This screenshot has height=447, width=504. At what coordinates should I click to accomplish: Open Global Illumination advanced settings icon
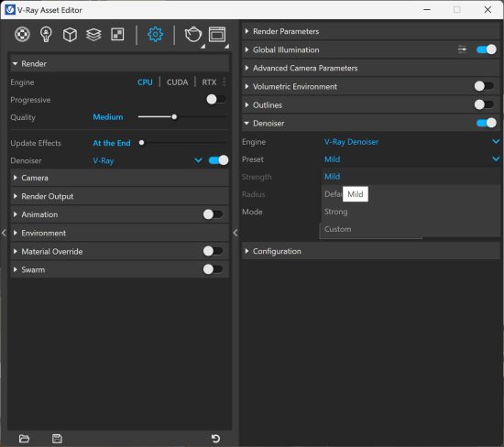[462, 49]
